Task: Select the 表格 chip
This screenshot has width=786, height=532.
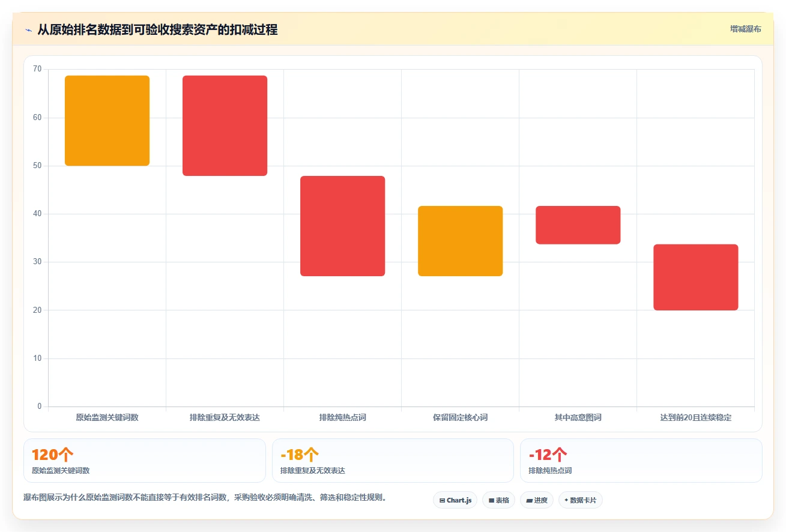Action: [x=498, y=500]
